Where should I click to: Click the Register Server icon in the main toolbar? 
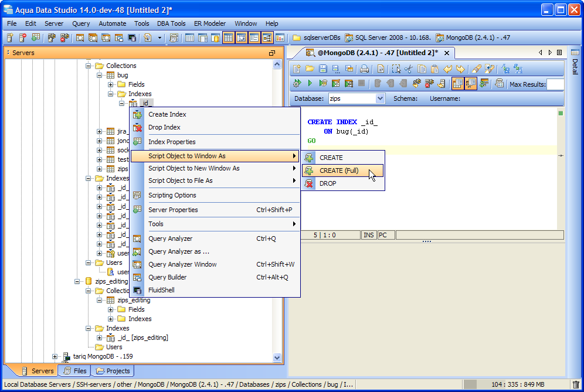[x=10, y=38]
